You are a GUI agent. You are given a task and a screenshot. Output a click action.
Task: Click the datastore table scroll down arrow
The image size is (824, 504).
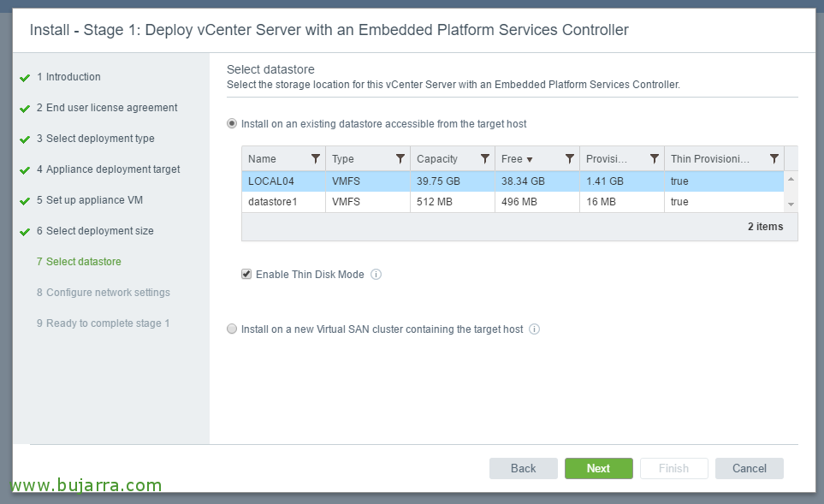791,205
